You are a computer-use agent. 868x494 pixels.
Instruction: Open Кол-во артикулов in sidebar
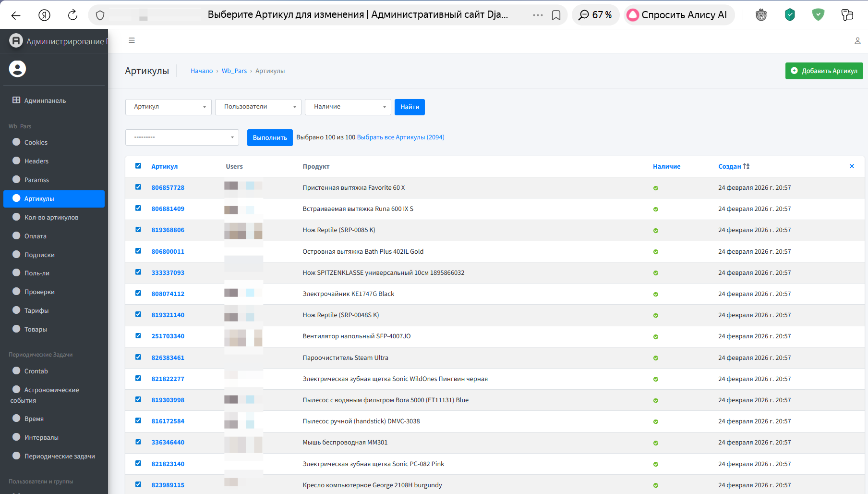click(x=54, y=217)
